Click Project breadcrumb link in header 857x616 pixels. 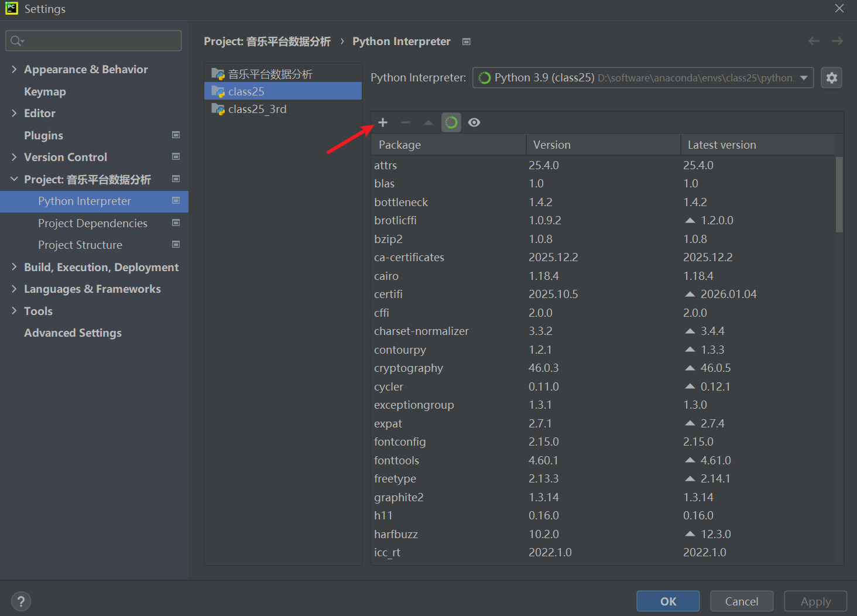pos(267,42)
